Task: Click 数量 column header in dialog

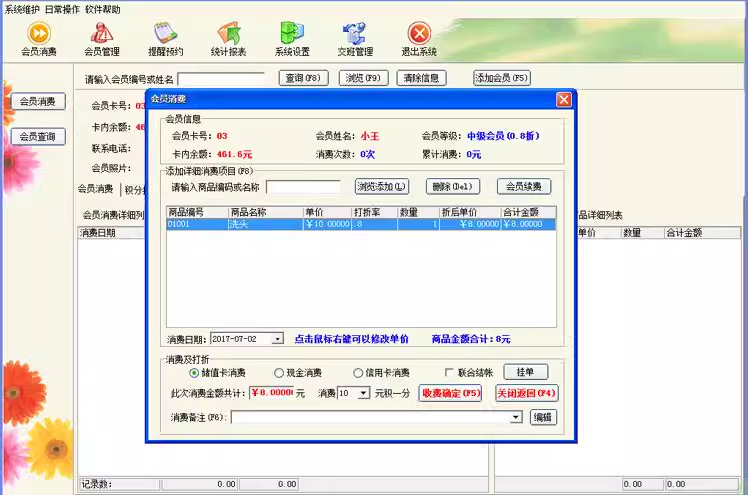Action: pos(418,212)
